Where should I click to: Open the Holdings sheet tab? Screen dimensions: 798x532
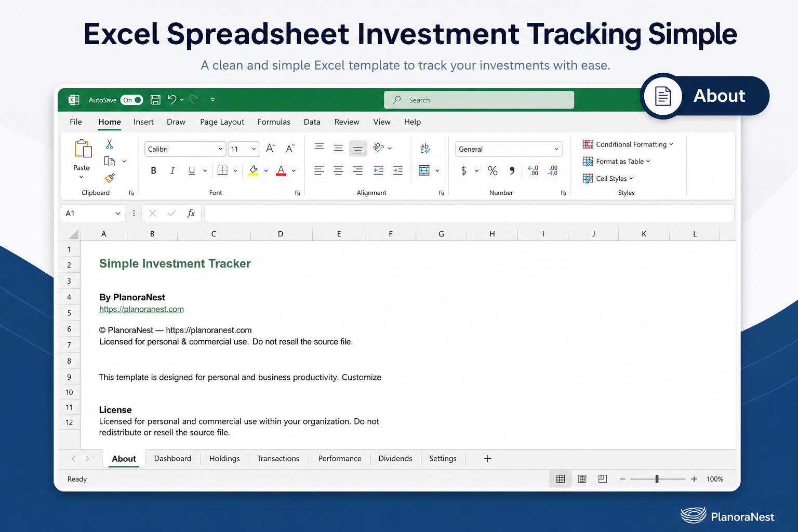tap(224, 458)
